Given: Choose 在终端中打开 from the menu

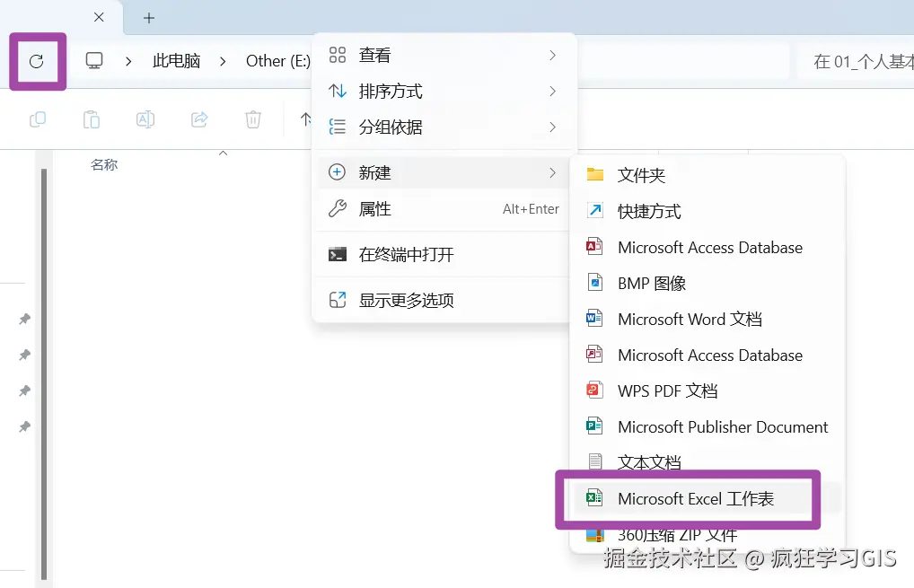Looking at the screenshot, I should click(x=444, y=254).
